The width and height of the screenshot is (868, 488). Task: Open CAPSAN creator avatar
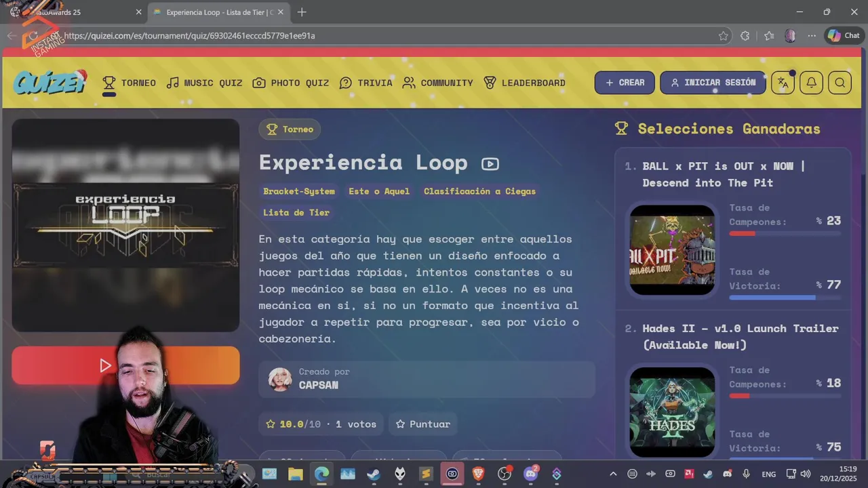280,380
